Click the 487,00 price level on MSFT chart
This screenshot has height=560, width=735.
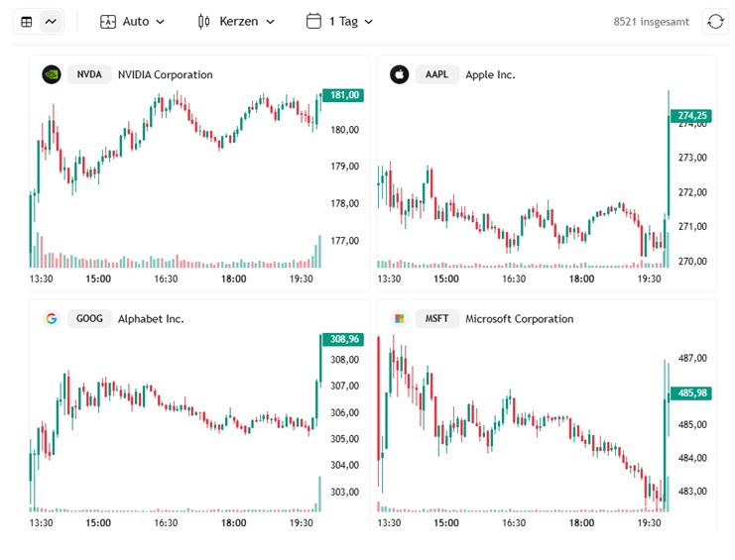tap(692, 358)
